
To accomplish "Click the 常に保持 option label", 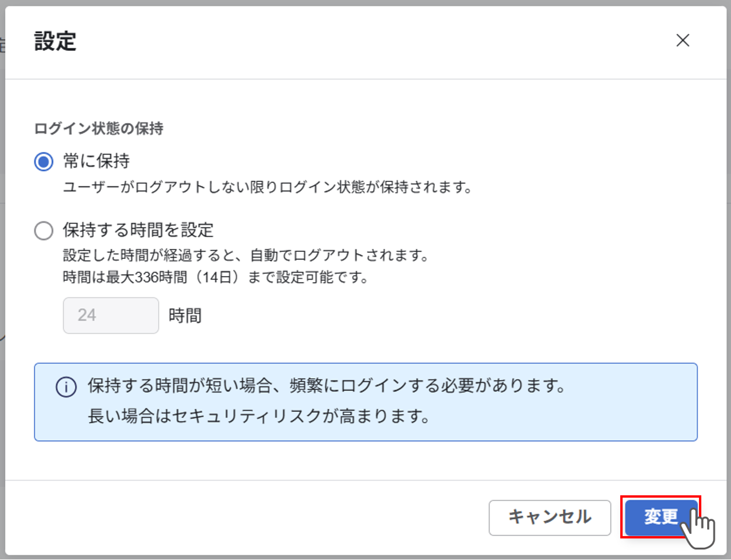I will point(96,161).
